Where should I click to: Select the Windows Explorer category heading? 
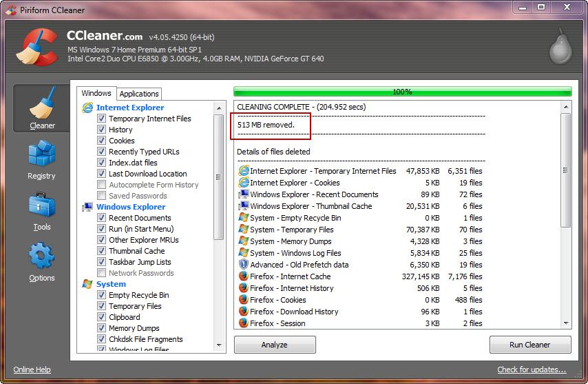point(131,207)
